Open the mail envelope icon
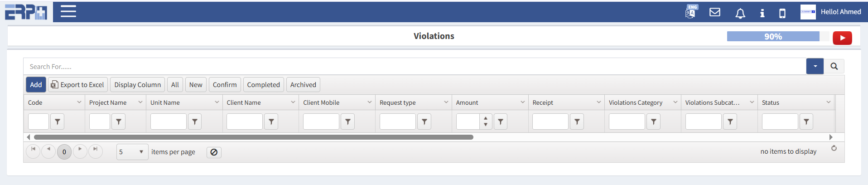Image resolution: width=868 pixels, height=185 pixels. (x=715, y=12)
